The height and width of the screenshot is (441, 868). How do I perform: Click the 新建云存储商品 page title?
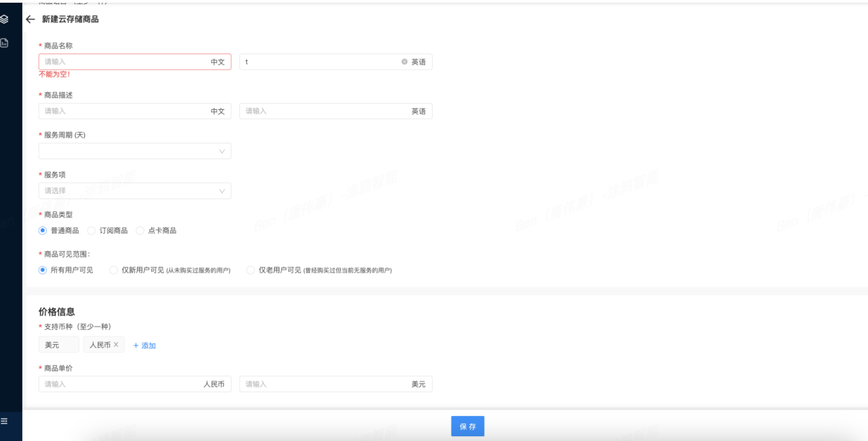click(70, 19)
